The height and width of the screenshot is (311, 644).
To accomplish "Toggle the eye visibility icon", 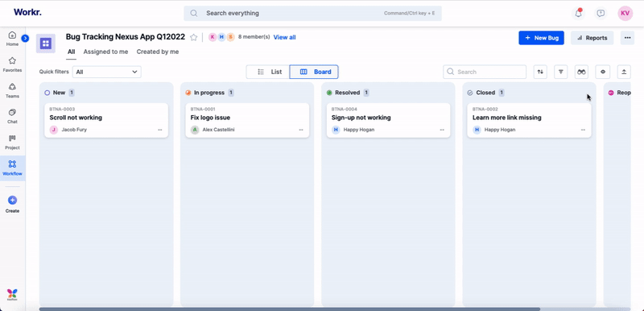I will [x=602, y=72].
